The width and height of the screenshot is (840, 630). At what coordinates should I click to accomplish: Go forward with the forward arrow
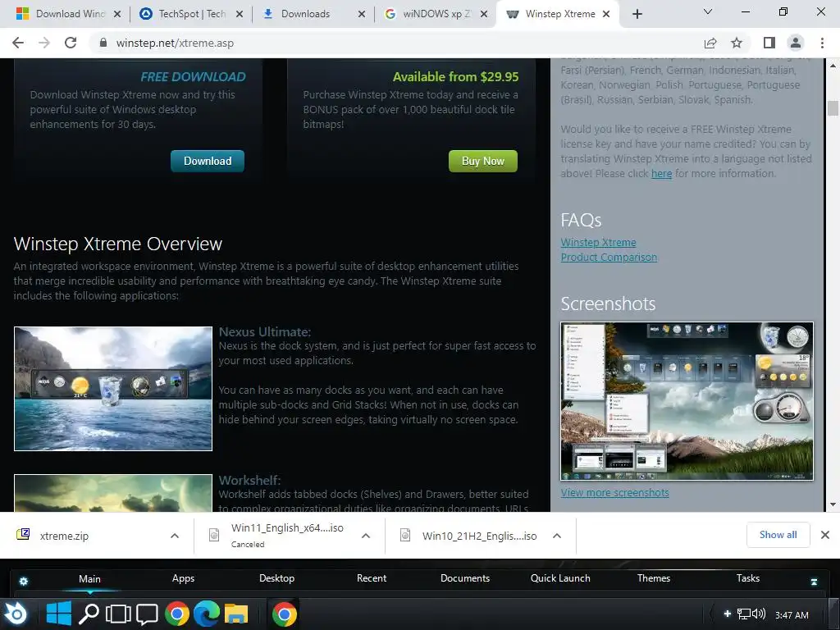(x=44, y=43)
